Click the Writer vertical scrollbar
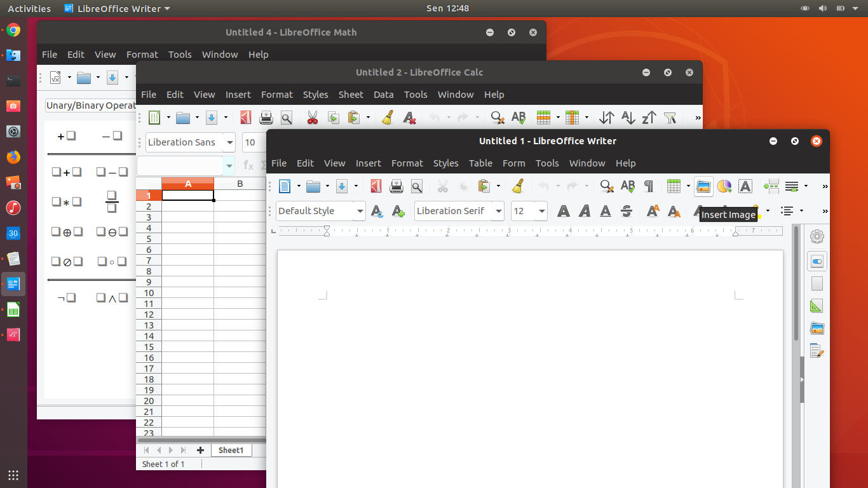Image resolution: width=868 pixels, height=488 pixels. pos(796,356)
